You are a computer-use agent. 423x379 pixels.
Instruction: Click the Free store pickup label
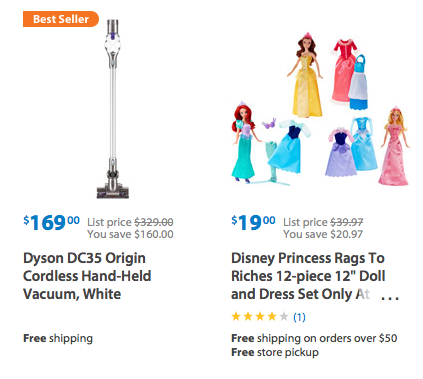pos(275,352)
